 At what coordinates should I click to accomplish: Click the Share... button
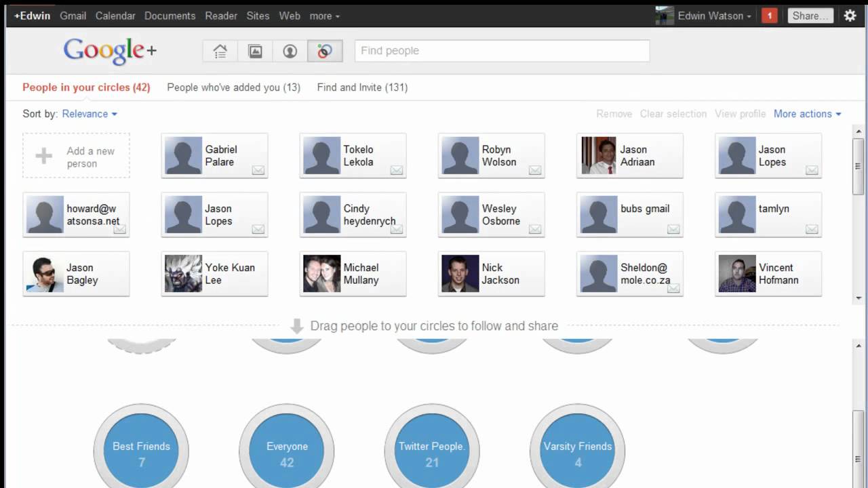[810, 16]
